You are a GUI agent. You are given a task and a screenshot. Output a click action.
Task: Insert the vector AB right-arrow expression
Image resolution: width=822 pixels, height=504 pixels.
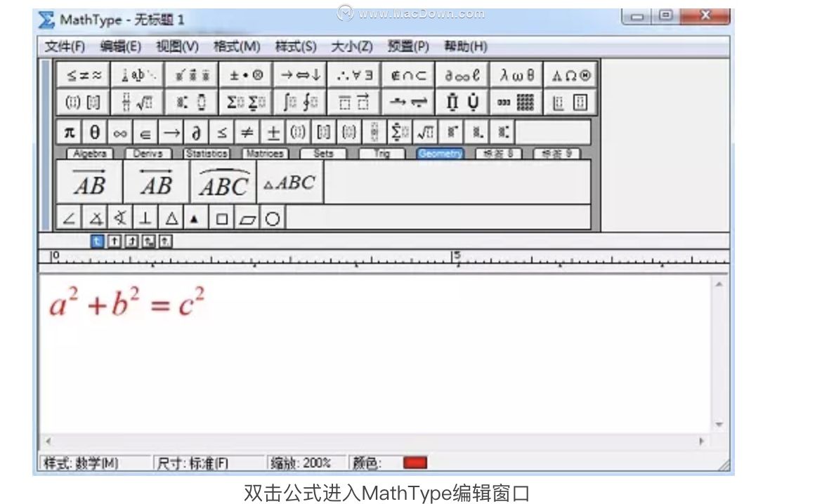pos(89,182)
